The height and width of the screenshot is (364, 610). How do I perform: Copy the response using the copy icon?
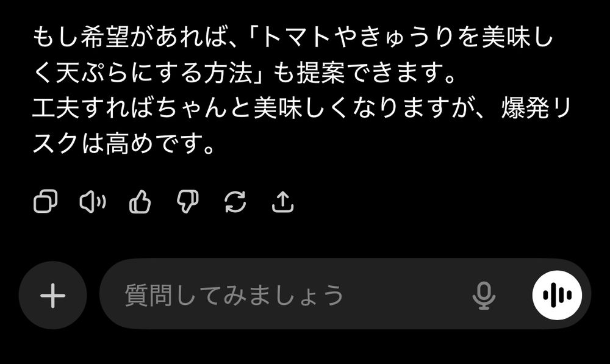tap(46, 201)
